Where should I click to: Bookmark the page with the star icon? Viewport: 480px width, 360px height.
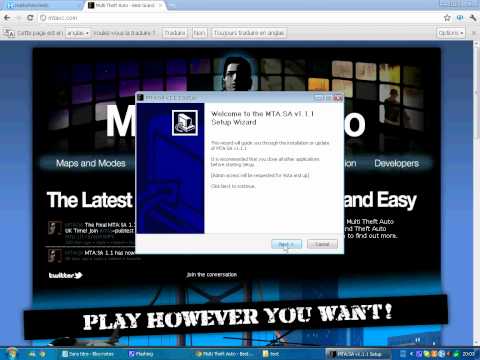pos(447,18)
